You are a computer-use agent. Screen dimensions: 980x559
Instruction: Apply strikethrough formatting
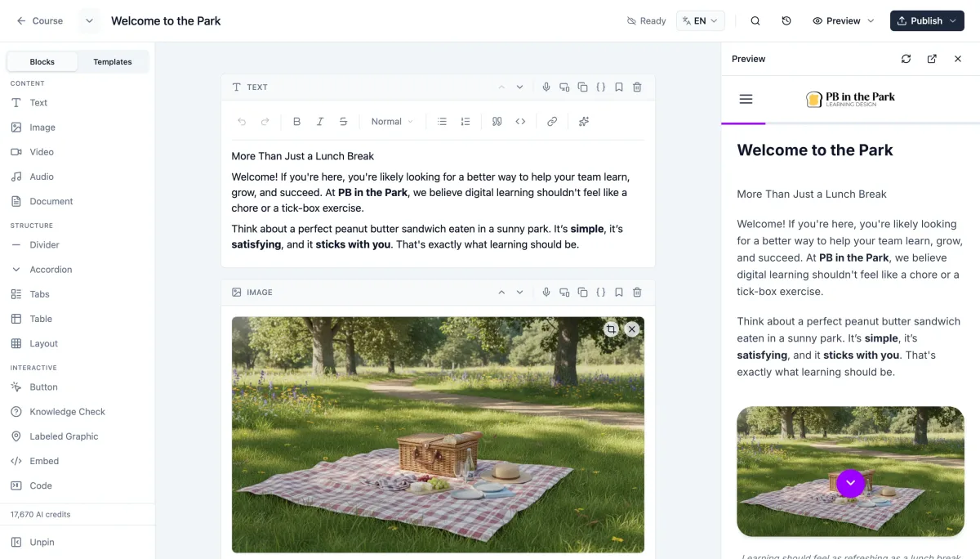(343, 121)
